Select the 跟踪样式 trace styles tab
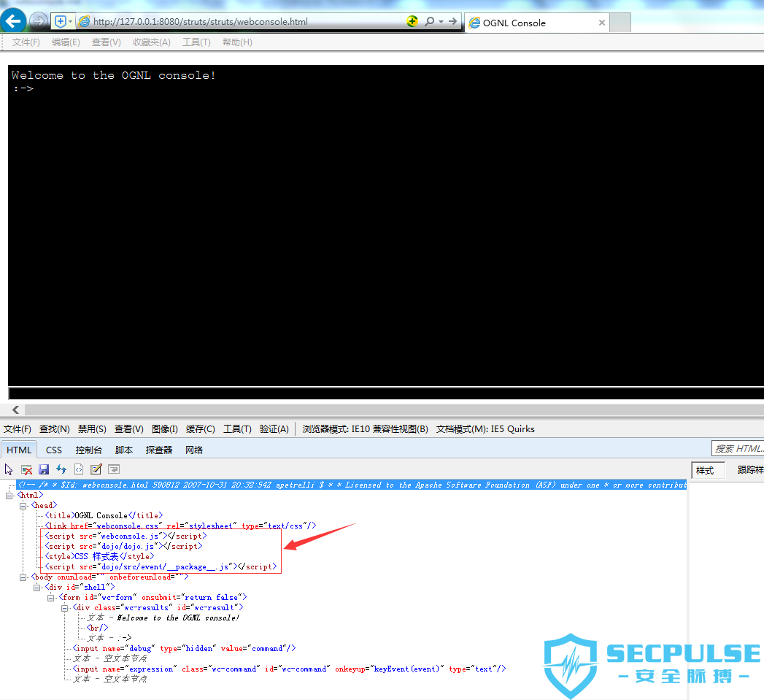This screenshot has width=764, height=700. click(750, 470)
